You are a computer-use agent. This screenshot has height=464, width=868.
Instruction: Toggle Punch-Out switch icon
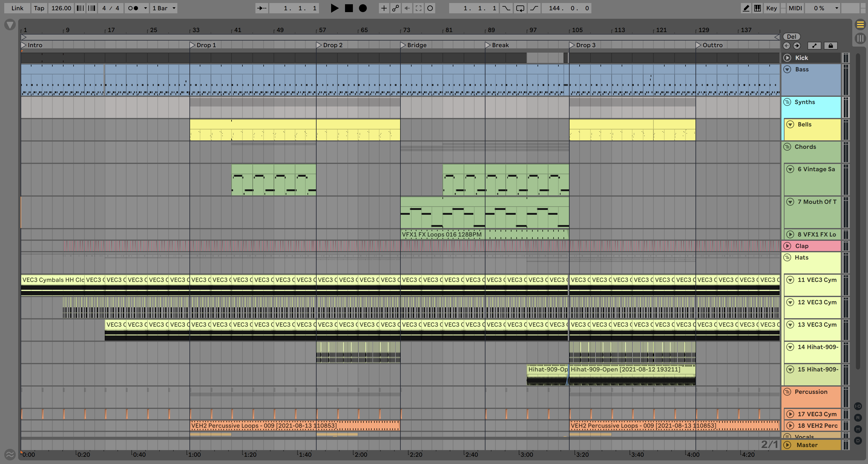click(x=534, y=8)
